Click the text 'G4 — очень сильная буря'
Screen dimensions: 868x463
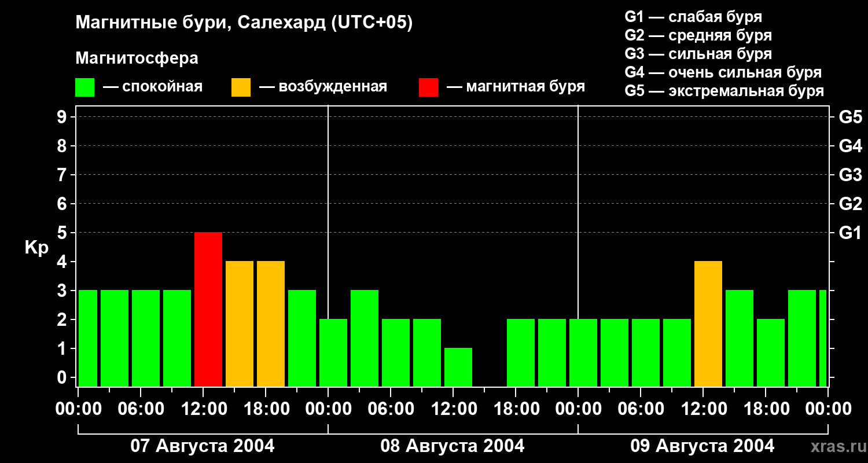[723, 72]
